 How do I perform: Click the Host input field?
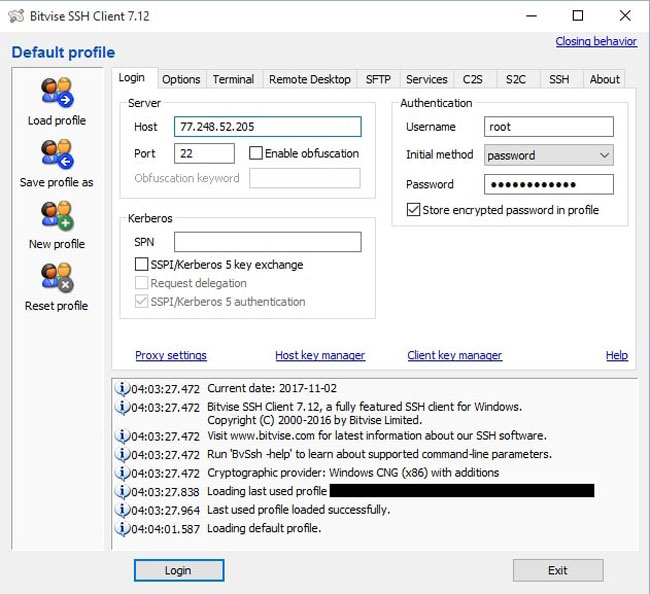click(268, 126)
